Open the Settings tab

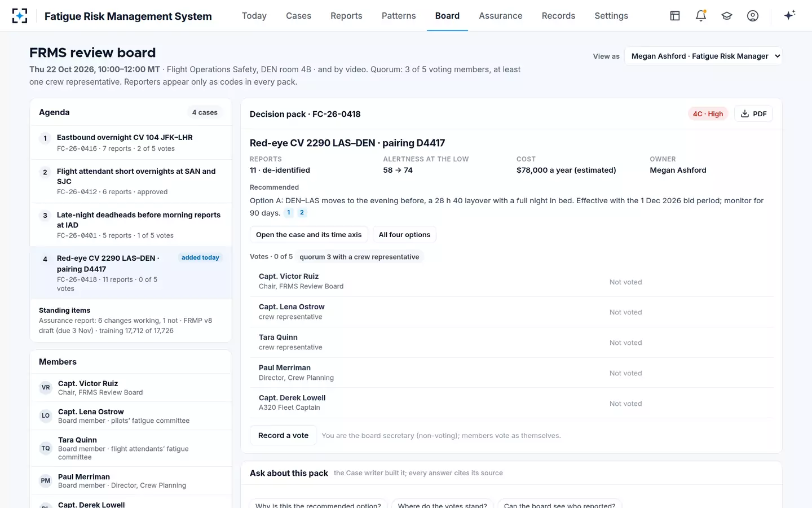(x=611, y=16)
